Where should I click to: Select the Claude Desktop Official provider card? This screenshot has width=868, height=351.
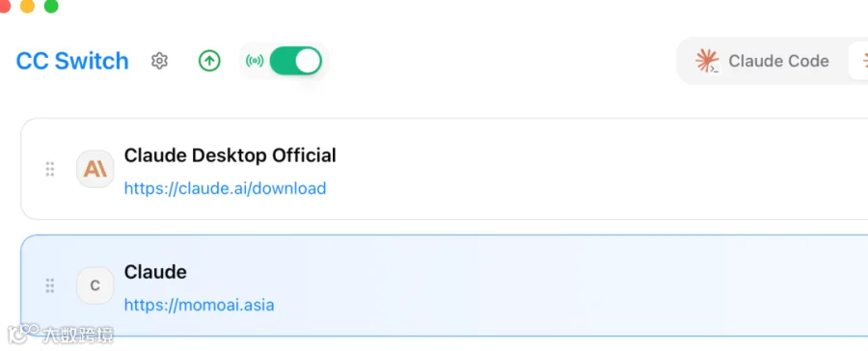coord(444,169)
